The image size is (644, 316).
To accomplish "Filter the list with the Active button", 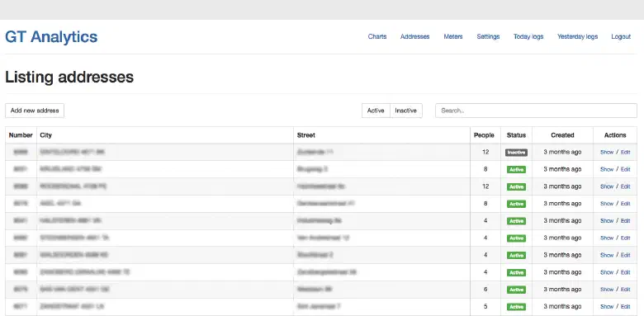I will click(376, 111).
